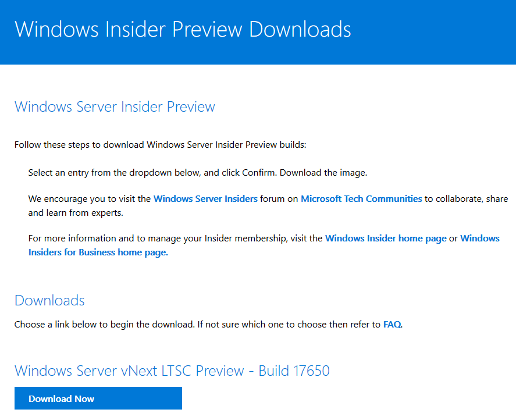516x420 pixels.
Task: Click the 'We encourage you to visit the' text
Action: (89, 199)
